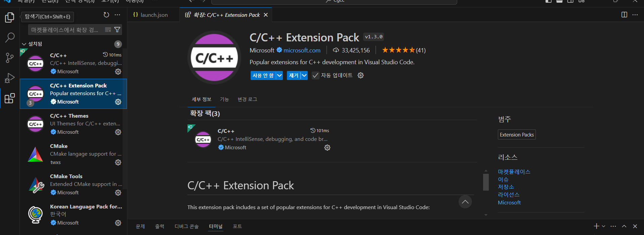The image size is (644, 235).
Task: Filter extensions with the funnel icon
Action: (x=117, y=30)
